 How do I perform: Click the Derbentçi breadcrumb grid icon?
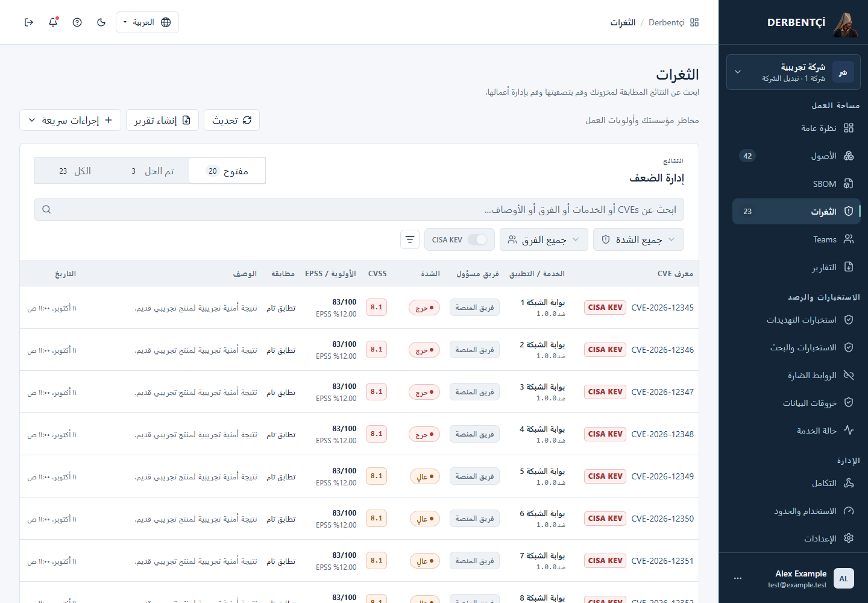pos(694,22)
